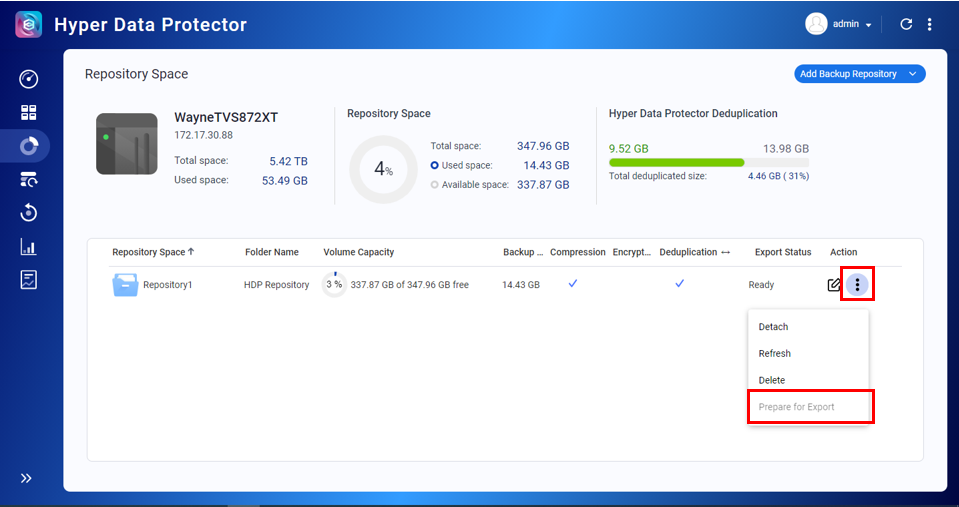The image size is (959, 507).
Task: Click the edit pencil icon for Repository1
Action: 834,285
